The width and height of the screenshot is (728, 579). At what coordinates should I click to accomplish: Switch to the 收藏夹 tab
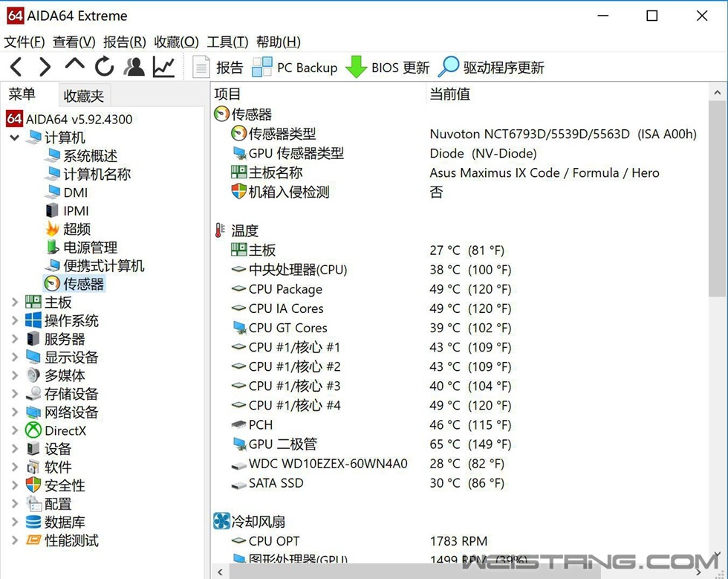[x=83, y=96]
